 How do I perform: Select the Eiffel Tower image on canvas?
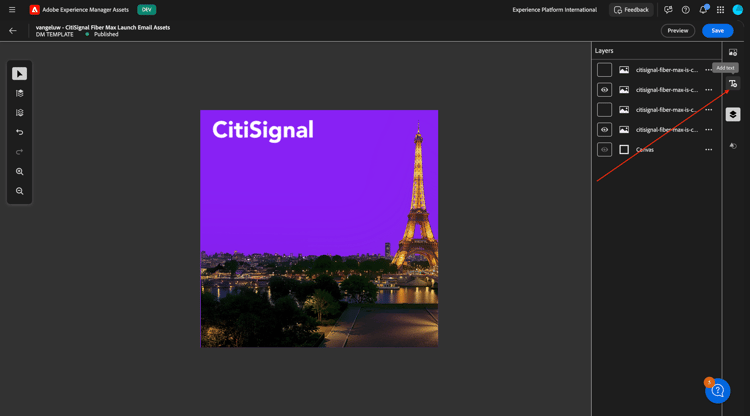[x=417, y=196]
